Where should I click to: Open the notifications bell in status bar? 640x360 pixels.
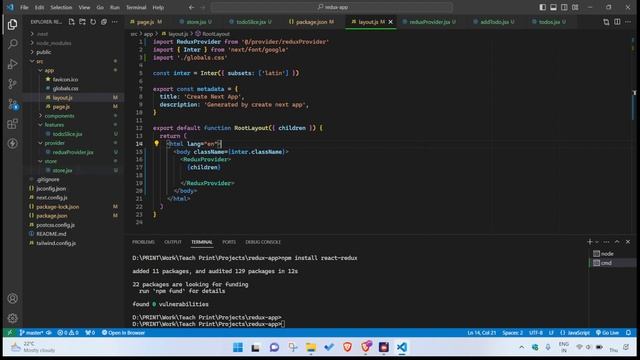coord(629,333)
